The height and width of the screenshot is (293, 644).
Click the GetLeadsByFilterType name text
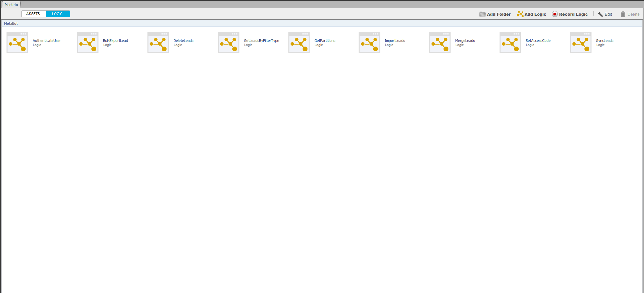pos(262,41)
